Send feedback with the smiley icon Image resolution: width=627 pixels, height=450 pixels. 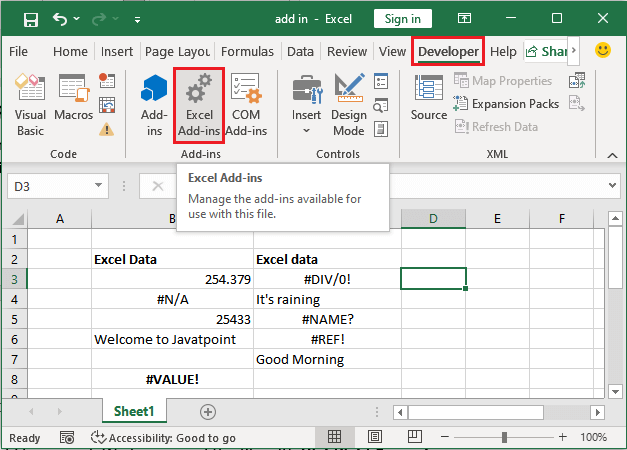click(x=603, y=50)
